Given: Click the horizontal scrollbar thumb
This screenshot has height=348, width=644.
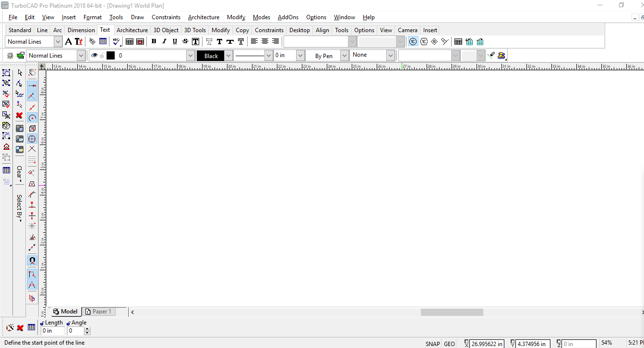Looking at the screenshot, I should [452, 312].
